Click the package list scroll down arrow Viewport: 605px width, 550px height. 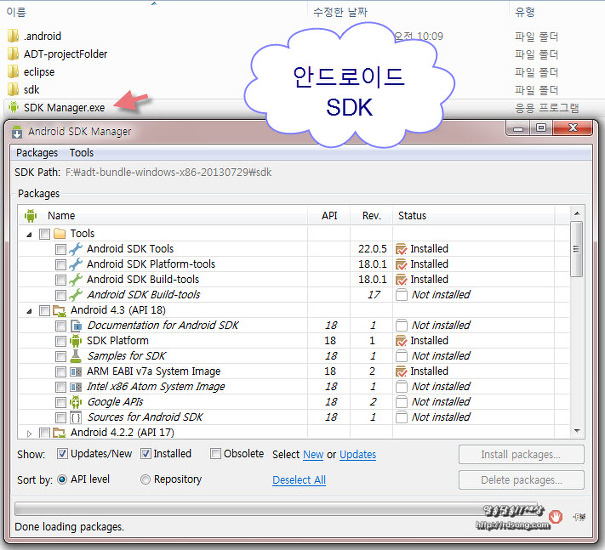577,431
